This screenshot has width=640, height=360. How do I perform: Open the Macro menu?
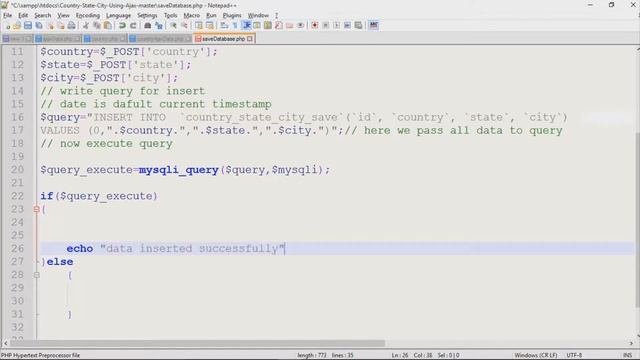click(191, 15)
